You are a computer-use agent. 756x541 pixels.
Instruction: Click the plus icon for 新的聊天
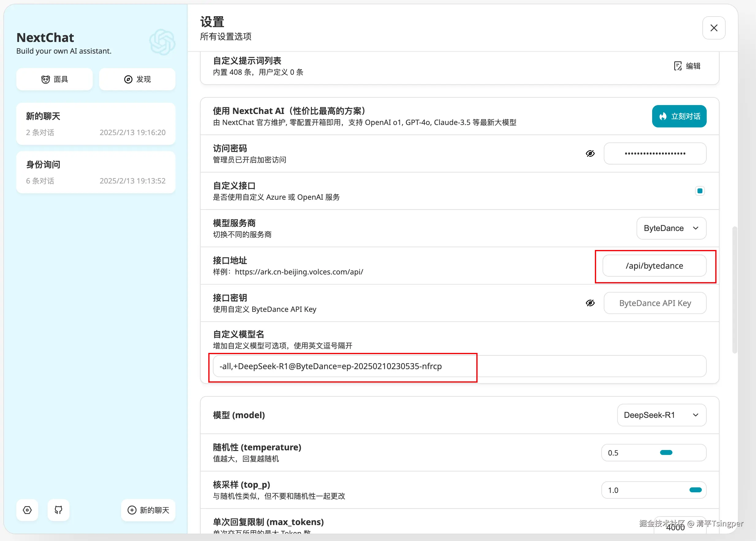132,510
